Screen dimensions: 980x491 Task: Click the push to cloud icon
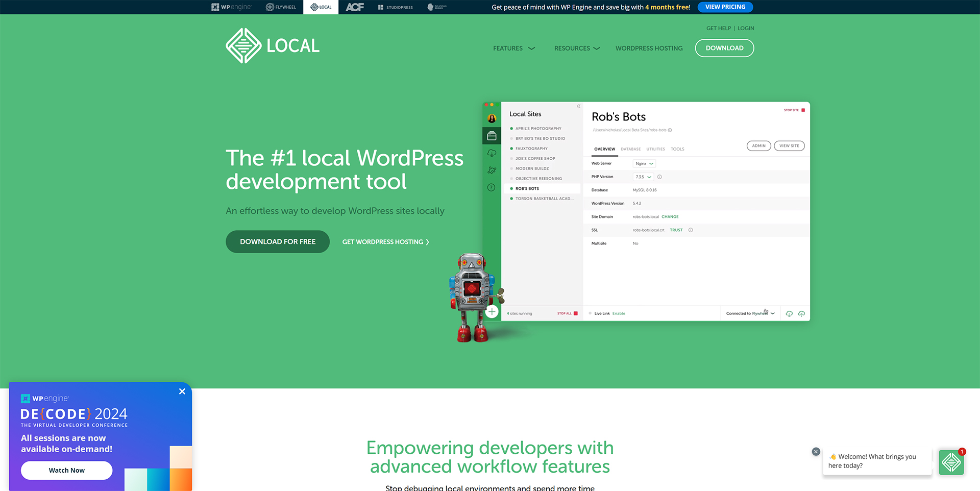pyautogui.click(x=801, y=313)
